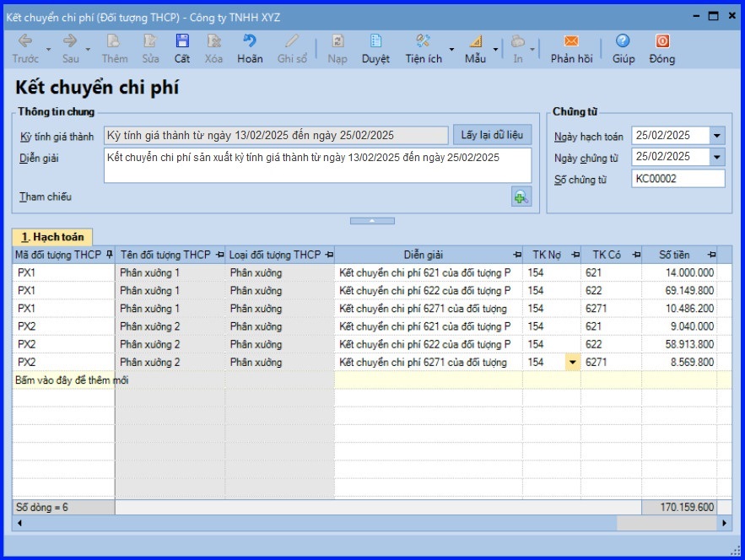Toggle pin on Số tiền column header
745x560 pixels.
click(x=710, y=255)
